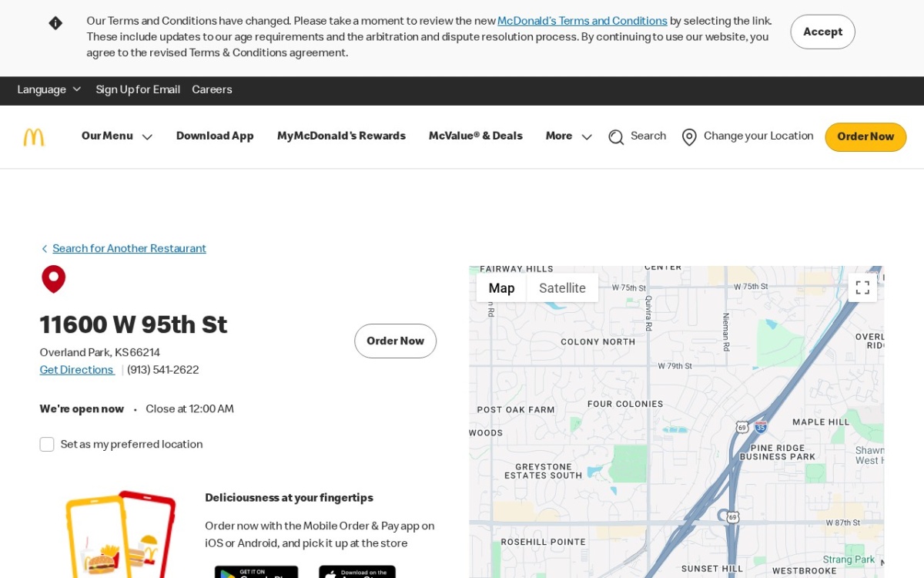Open McValue & Deals page
This screenshot has width=924, height=578.
[476, 136]
